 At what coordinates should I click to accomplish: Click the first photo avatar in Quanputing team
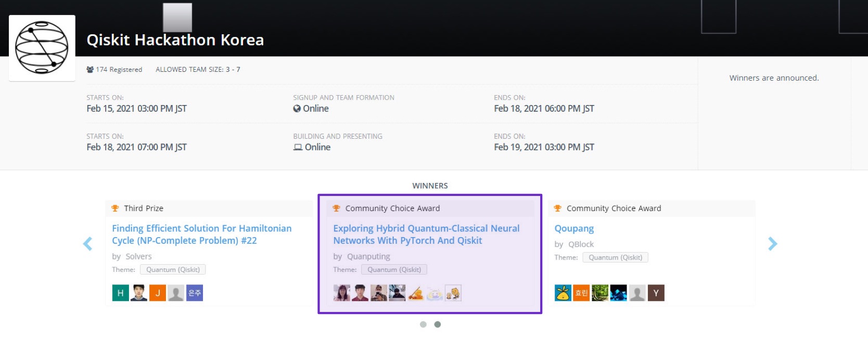click(x=341, y=293)
